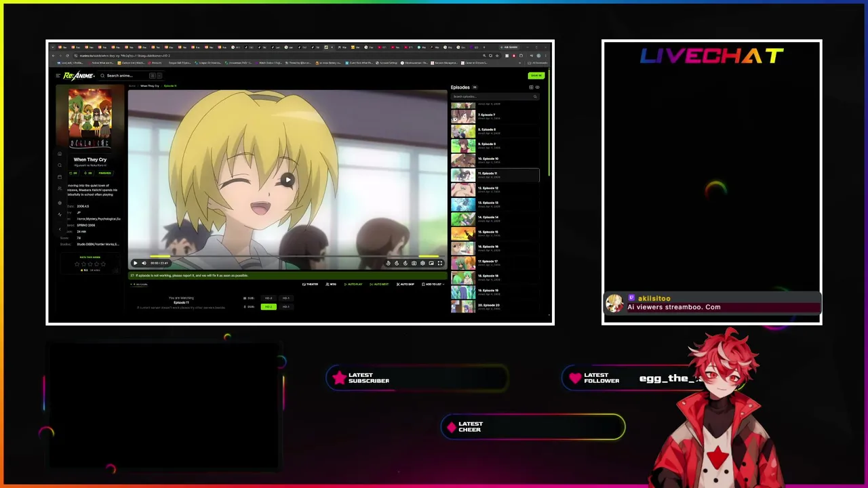Open Episode 13 from the episode list

(x=495, y=204)
